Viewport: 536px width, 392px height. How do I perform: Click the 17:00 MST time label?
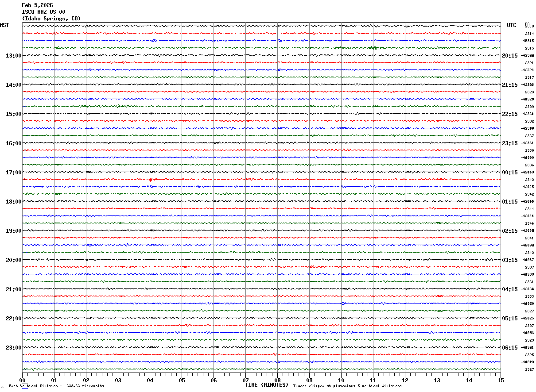pos(13,173)
